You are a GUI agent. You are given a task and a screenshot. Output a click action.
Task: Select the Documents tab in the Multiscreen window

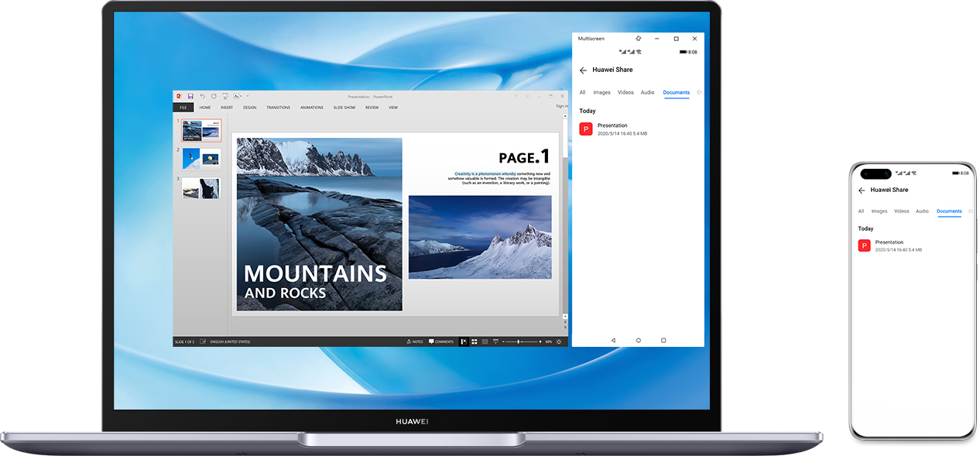coord(677,93)
